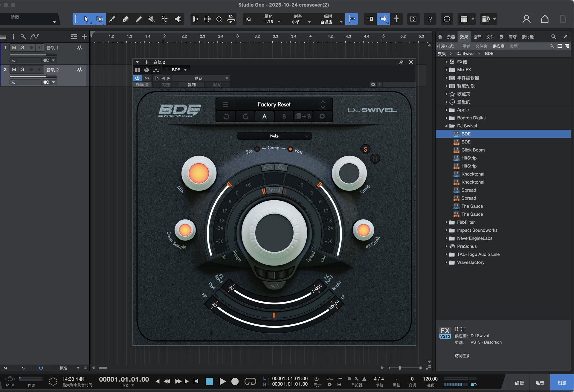Switch to the 循环 browser tab
Screen dimensions: 574x392
[x=477, y=37]
